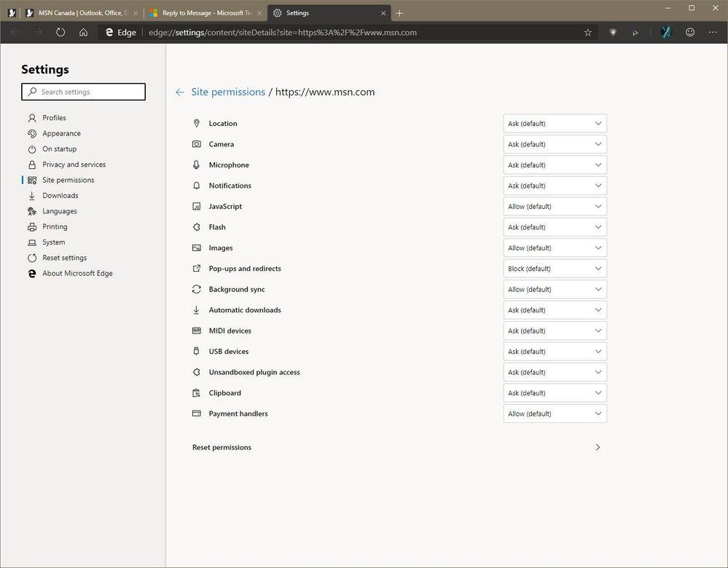Click the Location pin icon

click(197, 124)
